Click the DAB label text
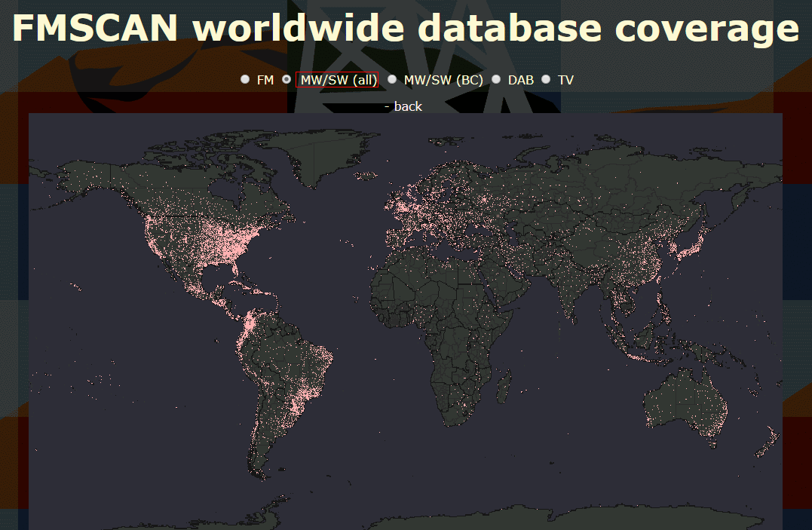Screen dimensions: 812x530 (520, 80)
